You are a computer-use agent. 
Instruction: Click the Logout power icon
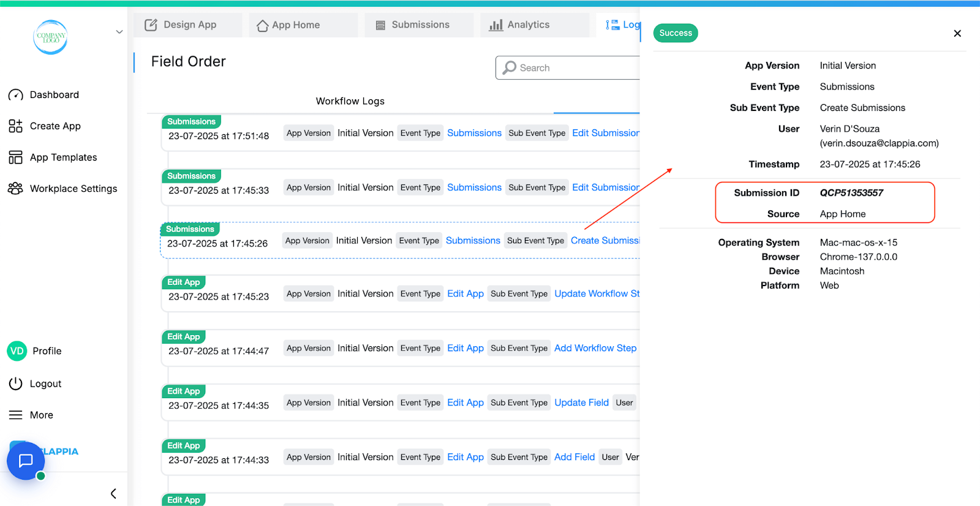(x=15, y=383)
